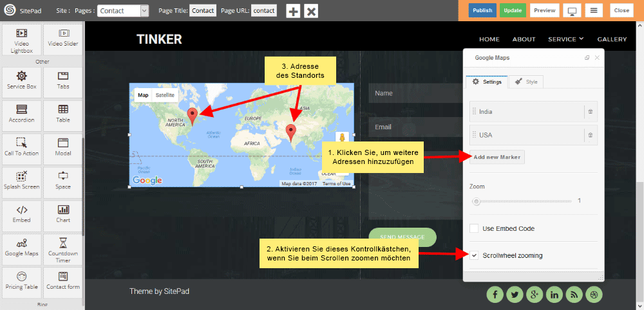The height and width of the screenshot is (310, 644).
Task: Choose the Accordion widget
Action: (21, 114)
